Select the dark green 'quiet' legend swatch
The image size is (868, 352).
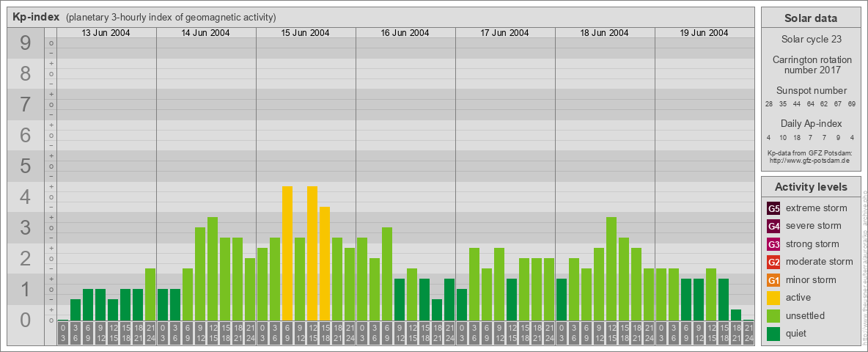coord(773,333)
